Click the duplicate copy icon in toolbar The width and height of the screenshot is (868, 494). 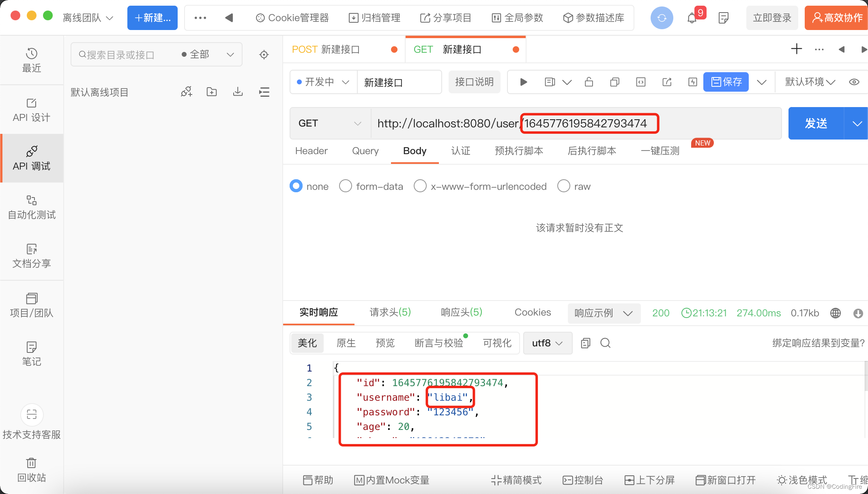pyautogui.click(x=615, y=82)
